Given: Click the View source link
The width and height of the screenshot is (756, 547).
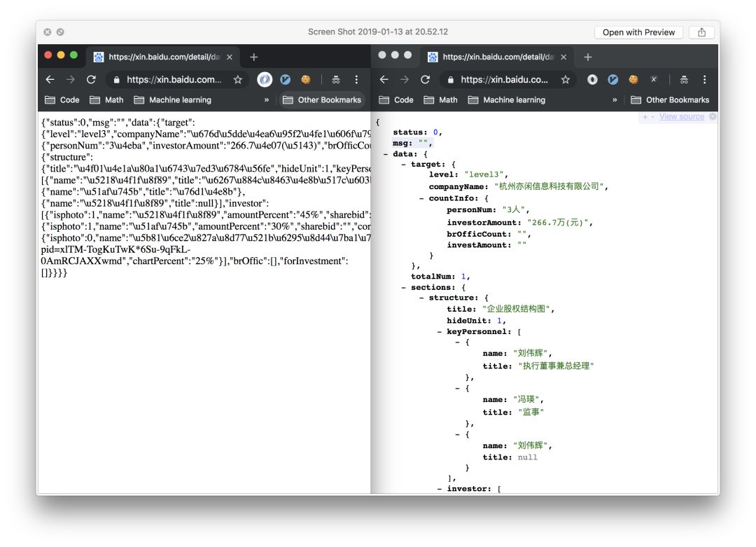Looking at the screenshot, I should (681, 116).
